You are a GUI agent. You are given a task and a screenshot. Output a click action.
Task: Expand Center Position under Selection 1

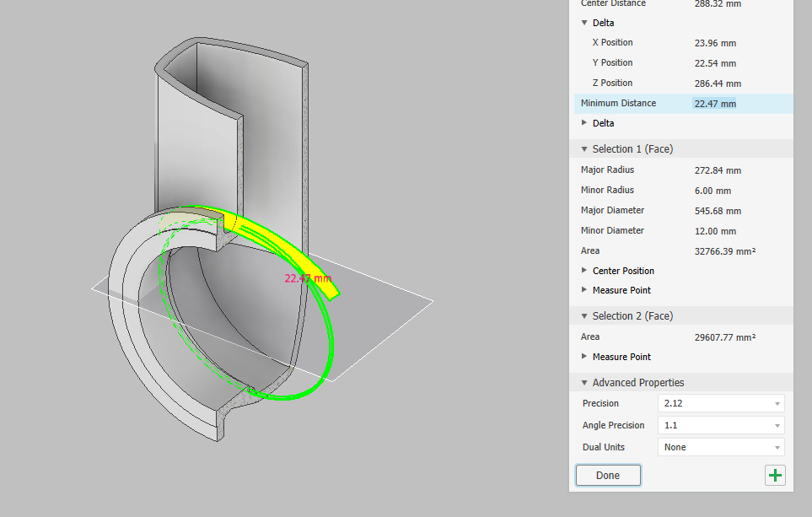coord(584,271)
